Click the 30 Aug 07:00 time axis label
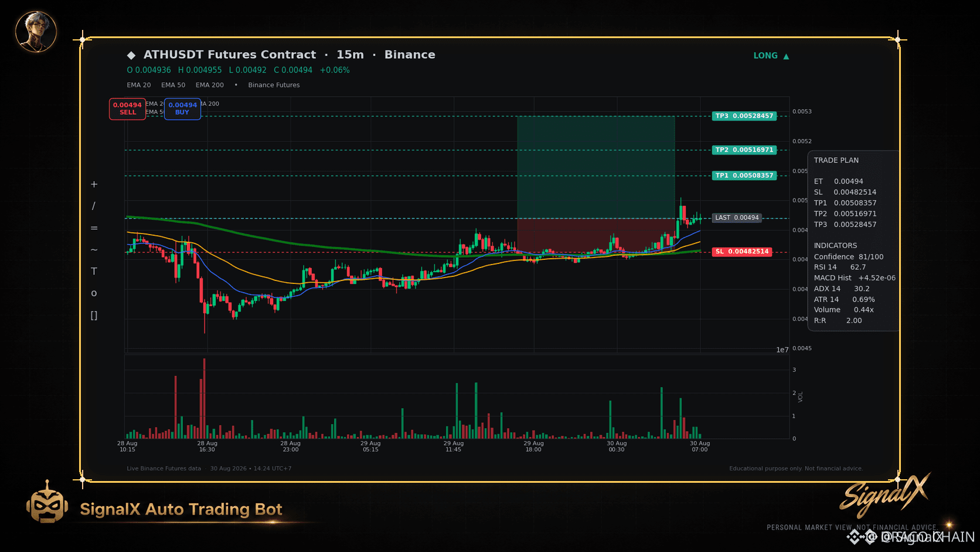Image resolution: width=980 pixels, height=552 pixels. pos(700,446)
